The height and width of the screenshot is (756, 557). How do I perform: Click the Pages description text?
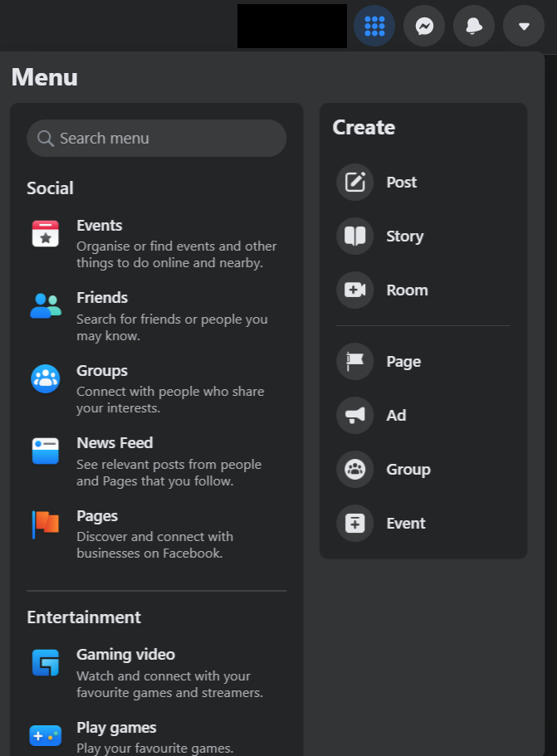[154, 545]
